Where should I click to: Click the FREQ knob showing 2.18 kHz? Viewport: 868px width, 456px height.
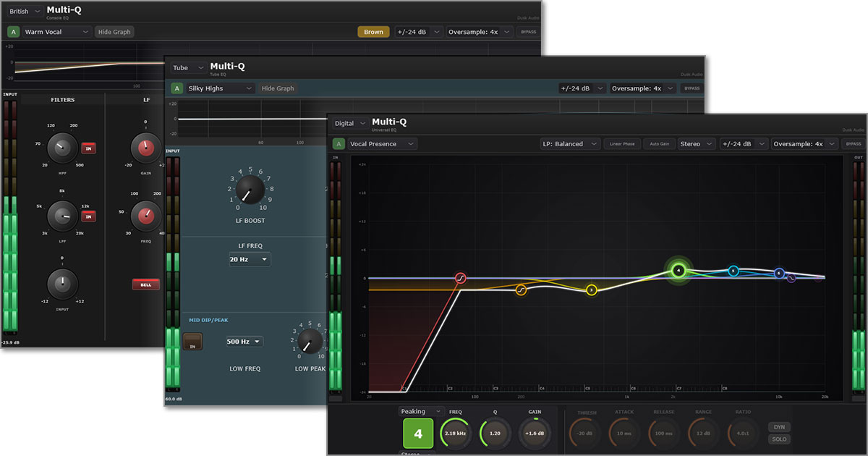(x=456, y=434)
